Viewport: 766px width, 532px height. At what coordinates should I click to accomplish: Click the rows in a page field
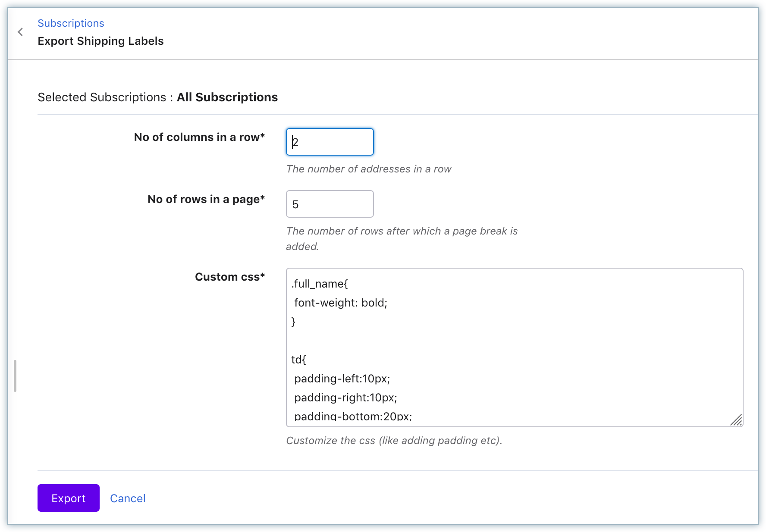(330, 204)
